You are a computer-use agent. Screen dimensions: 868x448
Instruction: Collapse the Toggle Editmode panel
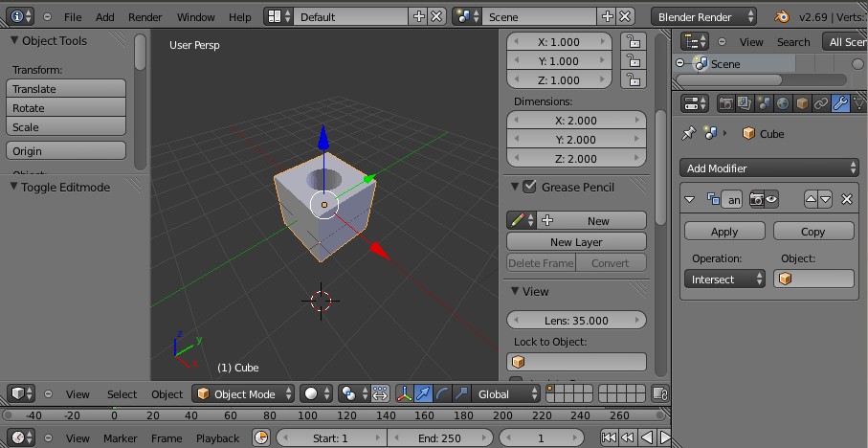14,188
